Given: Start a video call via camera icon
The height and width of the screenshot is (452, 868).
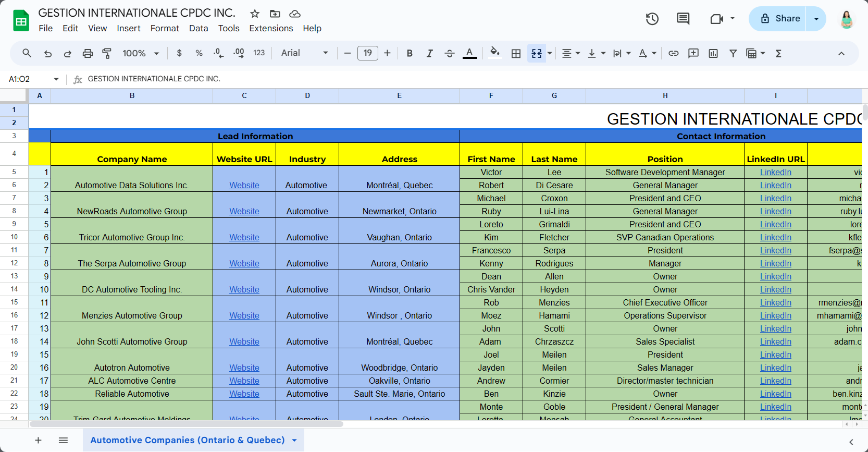Looking at the screenshot, I should coord(717,19).
